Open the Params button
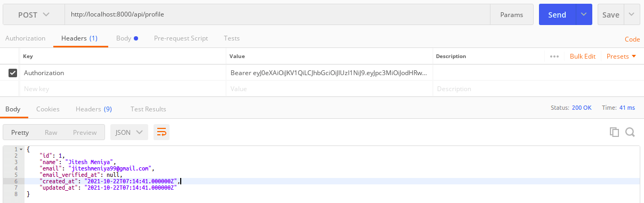 511,14
